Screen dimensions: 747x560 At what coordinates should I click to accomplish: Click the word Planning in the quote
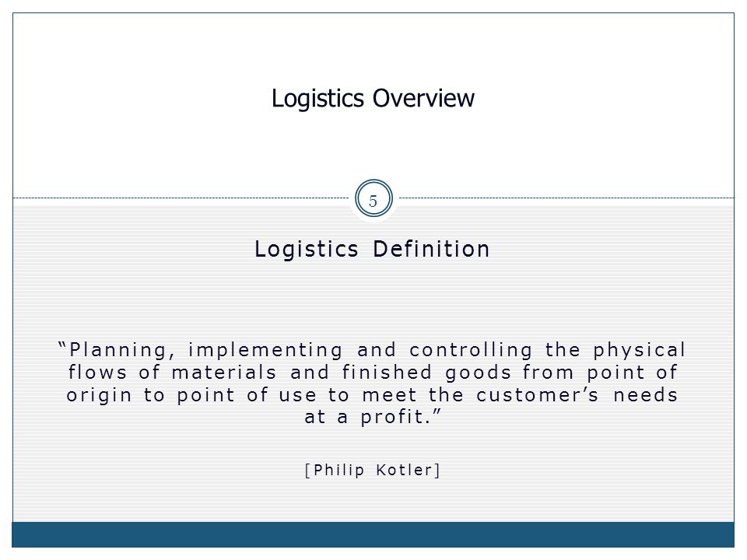point(117,350)
